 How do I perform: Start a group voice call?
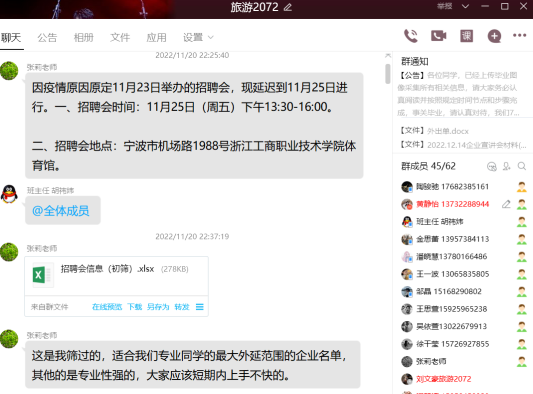coord(411,36)
